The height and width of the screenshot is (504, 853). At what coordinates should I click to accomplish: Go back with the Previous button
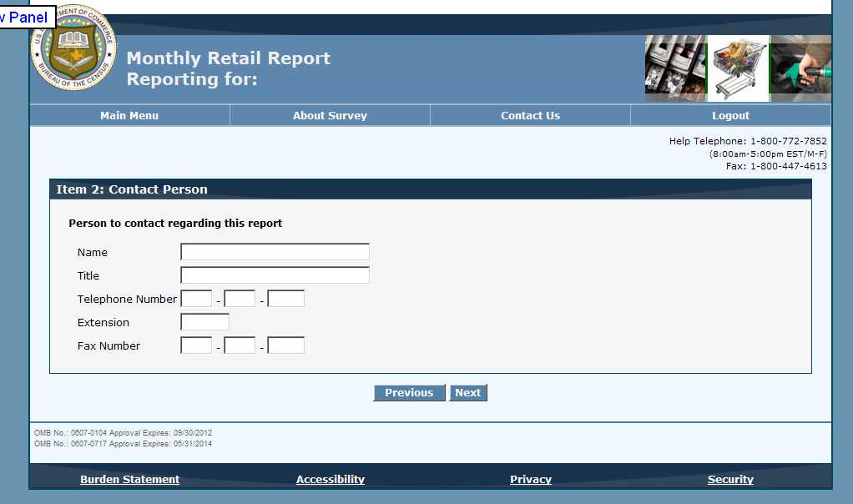(x=409, y=392)
